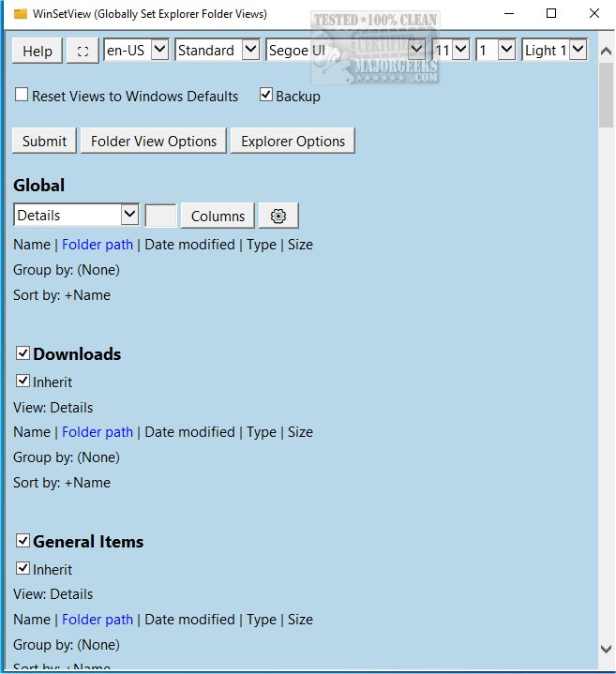Open the Global Details view dropdown
Viewport: 616px width, 674px height.
tap(77, 215)
